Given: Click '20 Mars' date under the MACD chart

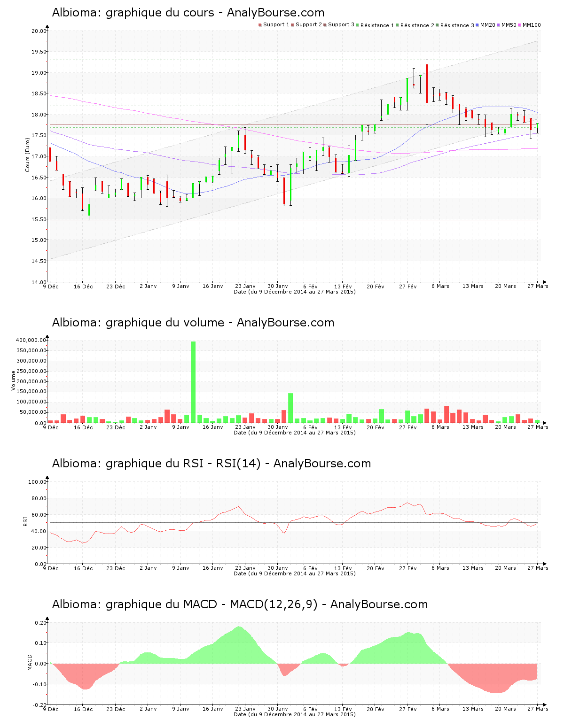Looking at the screenshot, I should pos(505,709).
